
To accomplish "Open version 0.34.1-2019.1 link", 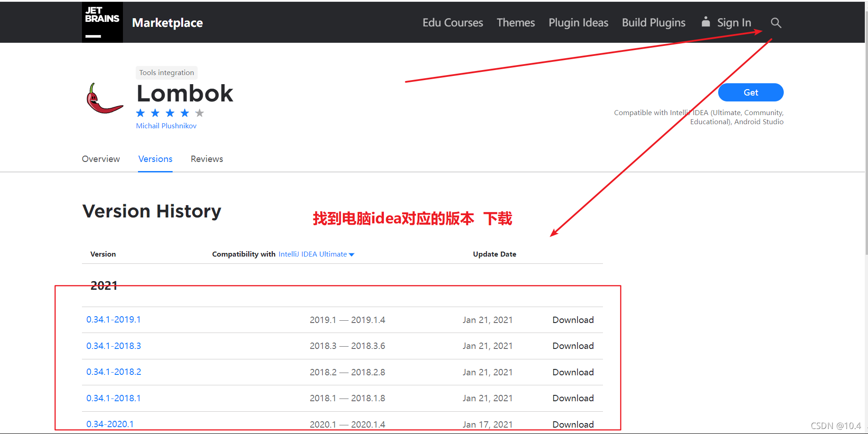I will 113,319.
